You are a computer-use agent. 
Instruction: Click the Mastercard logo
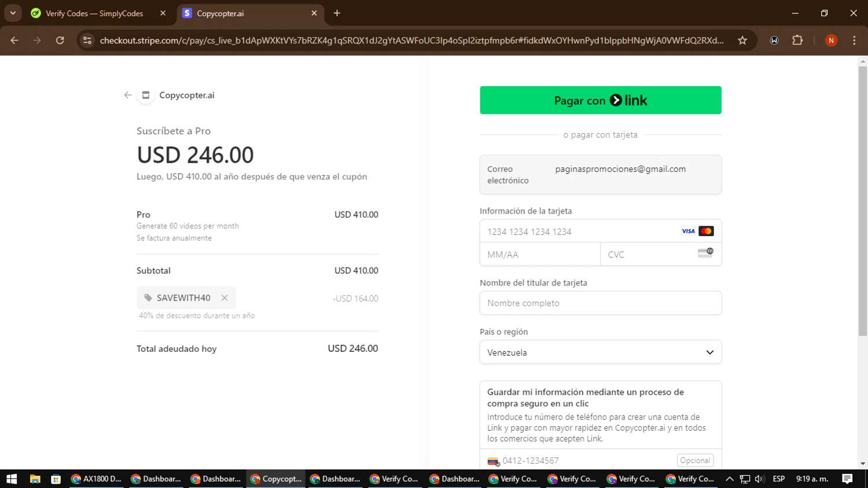point(706,231)
